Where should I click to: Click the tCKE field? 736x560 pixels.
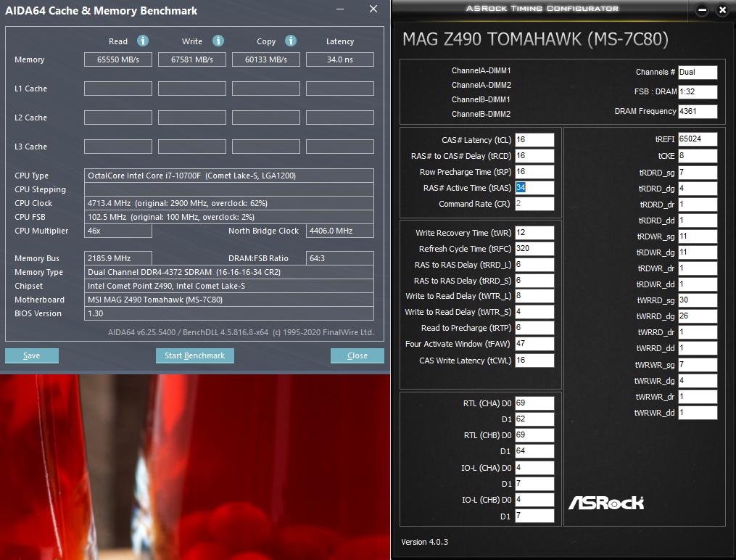698,156
